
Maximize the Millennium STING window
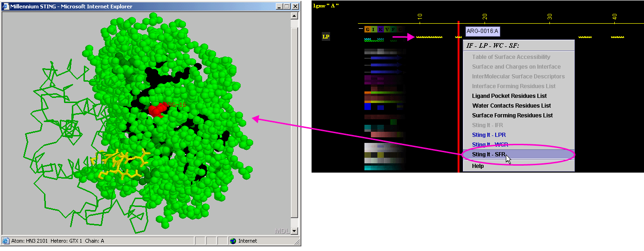tap(287, 6)
